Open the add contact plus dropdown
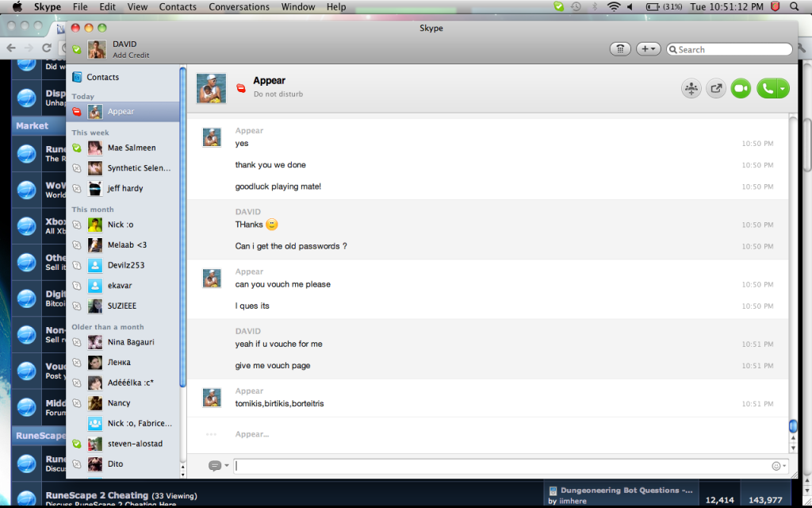Image resolution: width=812 pixels, height=508 pixels. pos(648,49)
